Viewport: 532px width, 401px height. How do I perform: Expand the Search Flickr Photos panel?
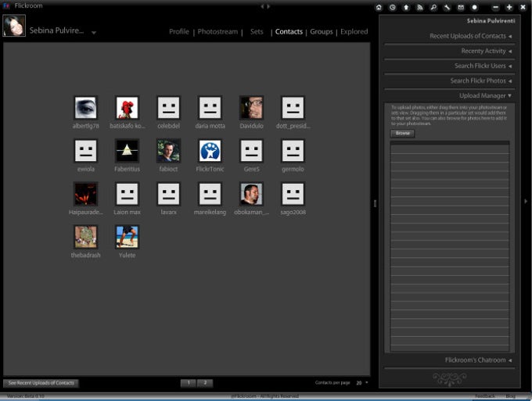pyautogui.click(x=481, y=81)
